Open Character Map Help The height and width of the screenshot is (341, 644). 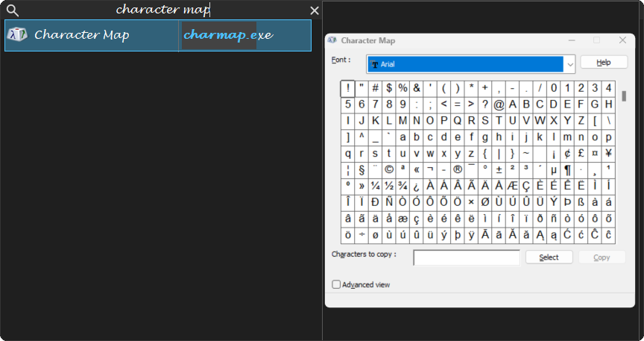pos(604,62)
